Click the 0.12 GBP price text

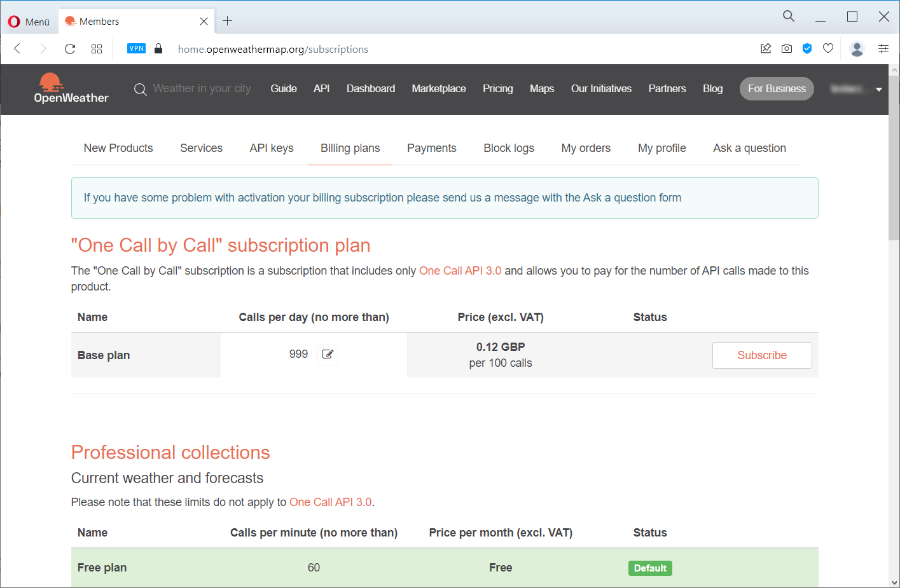(501, 347)
